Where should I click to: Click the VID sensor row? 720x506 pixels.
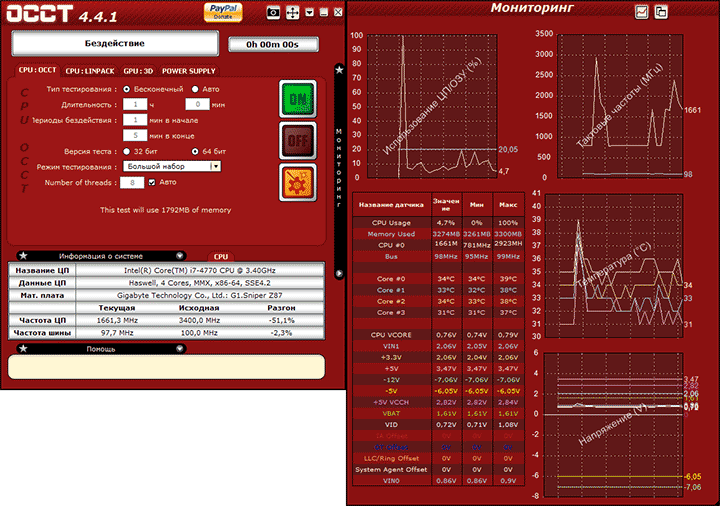(439, 425)
